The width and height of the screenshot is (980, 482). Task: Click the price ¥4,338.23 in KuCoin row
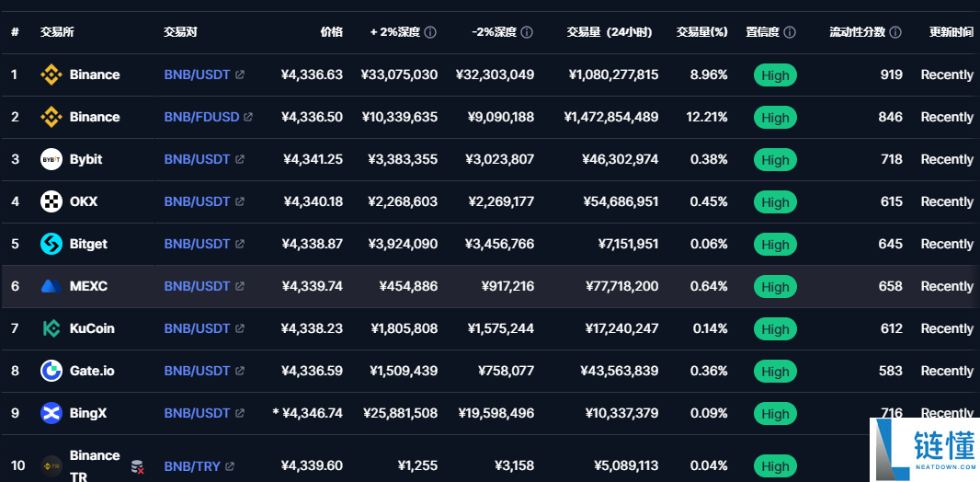312,328
